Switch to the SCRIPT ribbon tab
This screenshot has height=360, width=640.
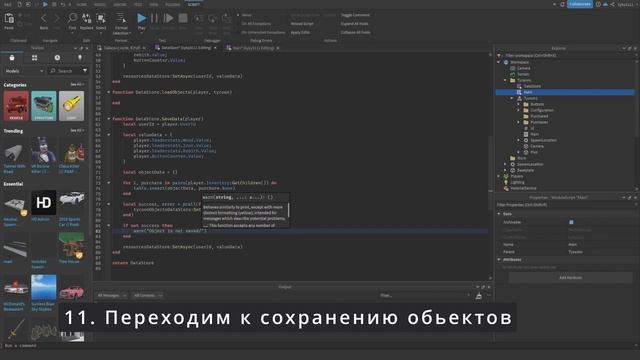click(193, 4)
